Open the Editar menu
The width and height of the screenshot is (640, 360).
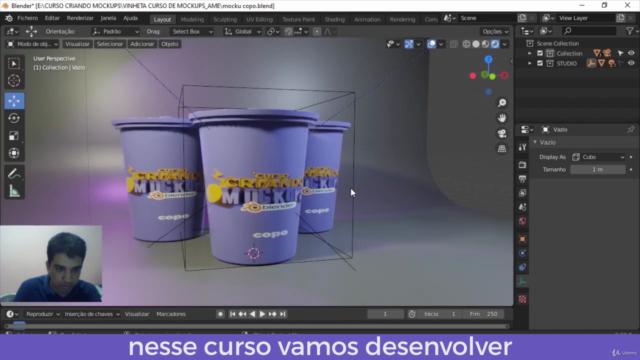[x=52, y=18]
